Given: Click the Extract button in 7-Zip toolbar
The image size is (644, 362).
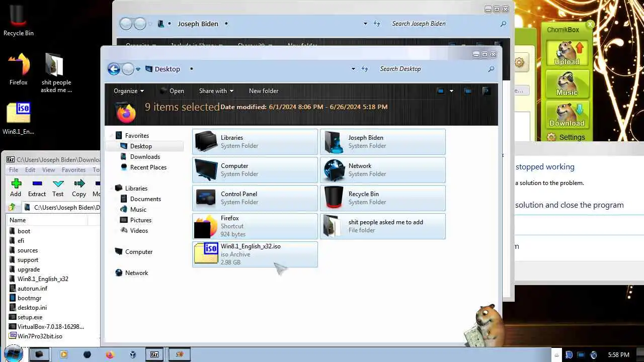Looking at the screenshot, I should (x=37, y=188).
